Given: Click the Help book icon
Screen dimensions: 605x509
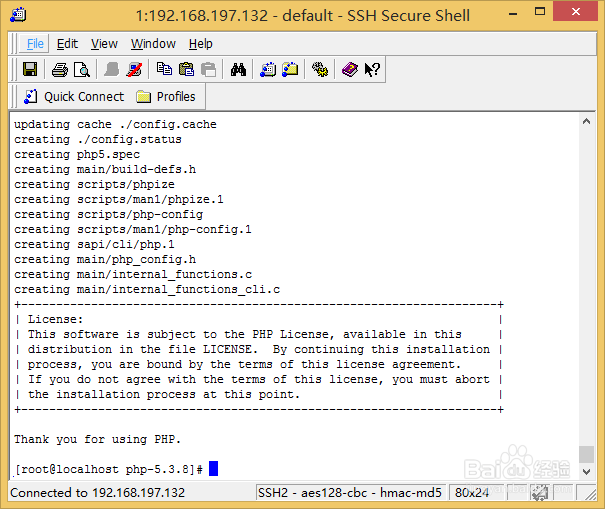Looking at the screenshot, I should click(x=350, y=70).
